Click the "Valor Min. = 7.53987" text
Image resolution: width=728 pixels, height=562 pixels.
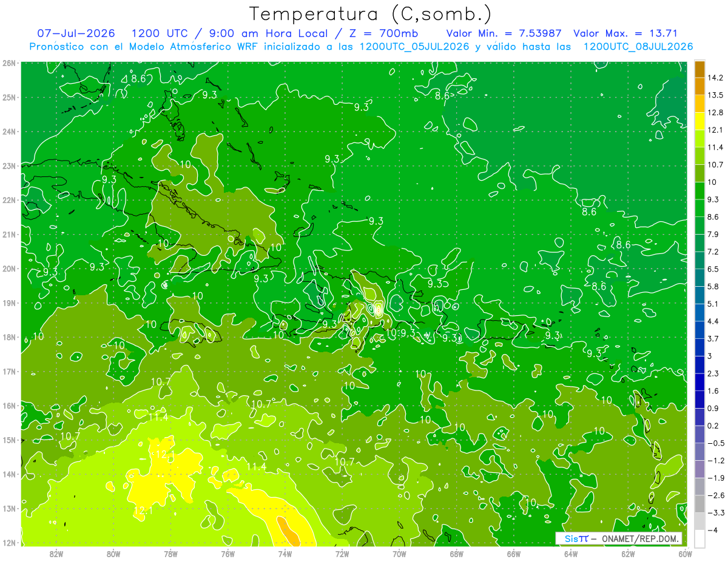504,33
